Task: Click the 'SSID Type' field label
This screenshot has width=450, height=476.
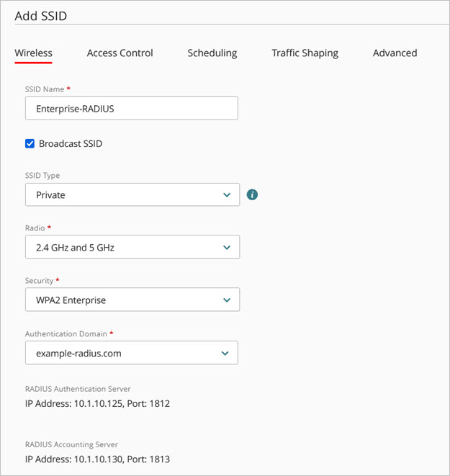Action: 42,176
